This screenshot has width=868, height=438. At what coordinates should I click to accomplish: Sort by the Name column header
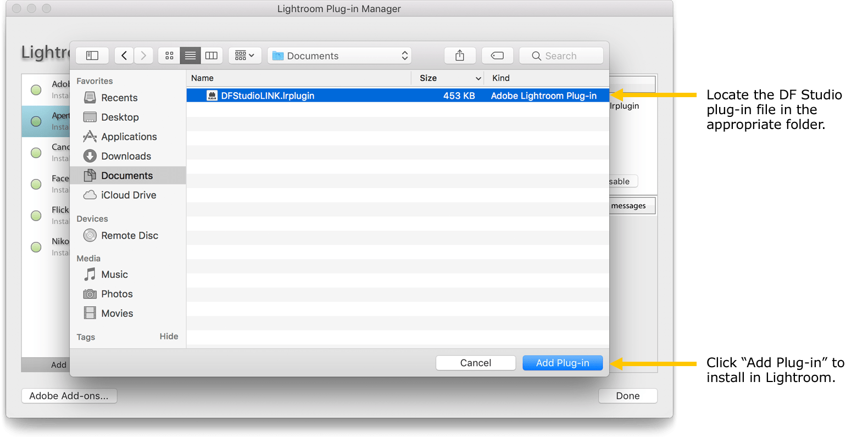[299, 78]
